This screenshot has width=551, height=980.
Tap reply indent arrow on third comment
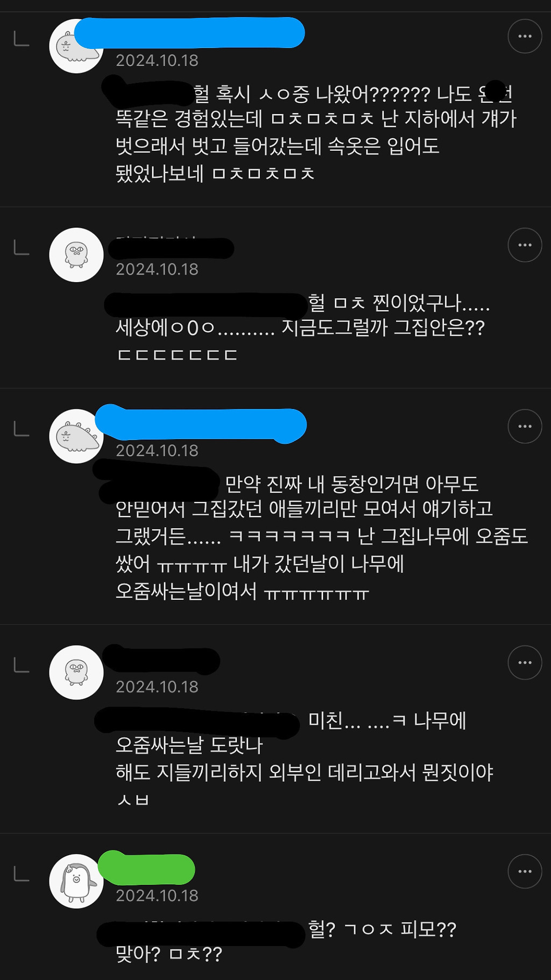[x=22, y=429]
